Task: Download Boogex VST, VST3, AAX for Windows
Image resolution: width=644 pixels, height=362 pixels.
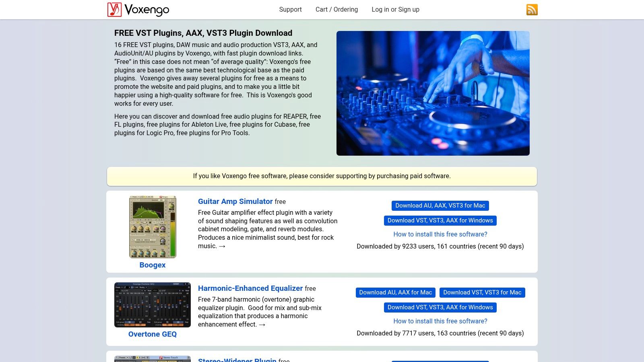Action: (x=440, y=220)
